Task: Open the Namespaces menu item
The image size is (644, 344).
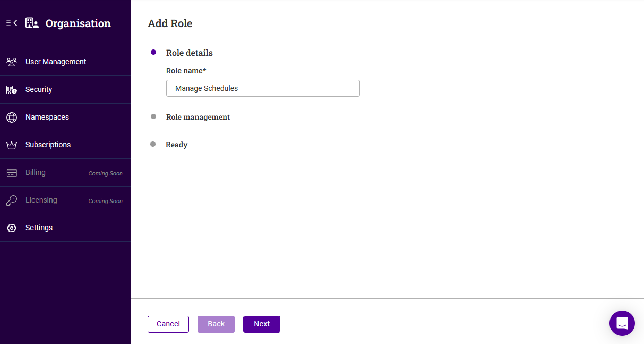Action: pos(65,117)
